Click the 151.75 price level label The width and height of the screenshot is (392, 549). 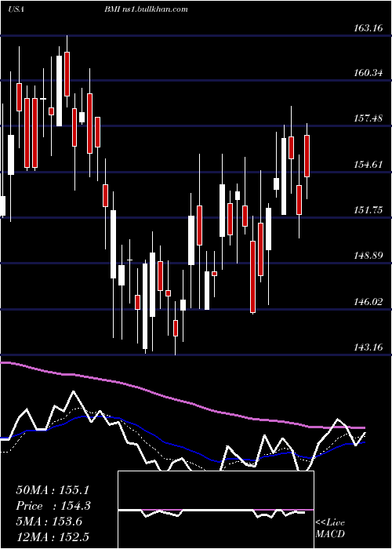[368, 209]
